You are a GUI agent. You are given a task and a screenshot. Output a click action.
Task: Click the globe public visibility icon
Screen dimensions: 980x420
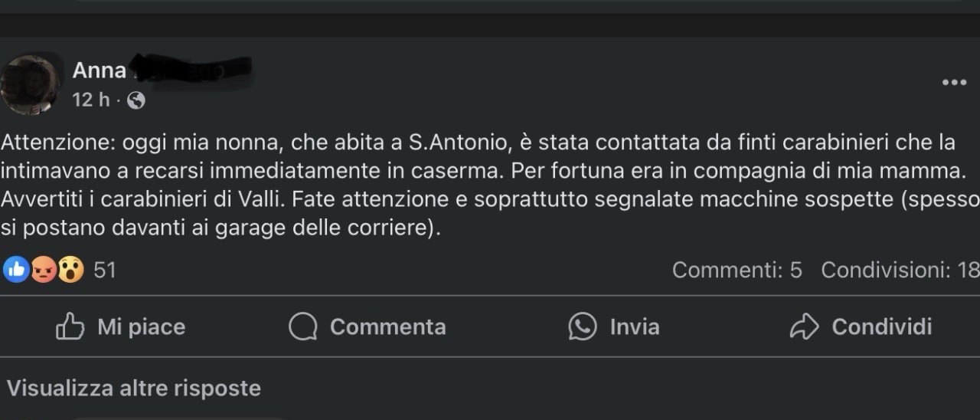coord(136,100)
